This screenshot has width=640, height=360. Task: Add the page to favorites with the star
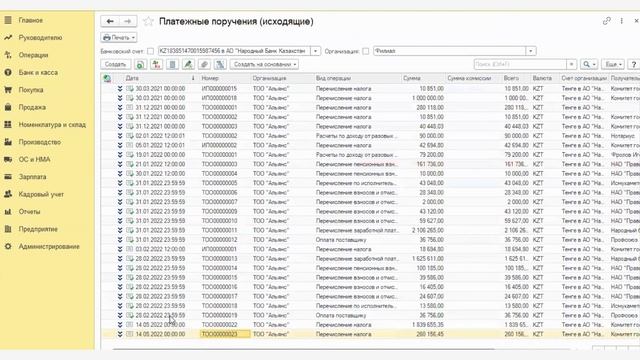[148, 21]
